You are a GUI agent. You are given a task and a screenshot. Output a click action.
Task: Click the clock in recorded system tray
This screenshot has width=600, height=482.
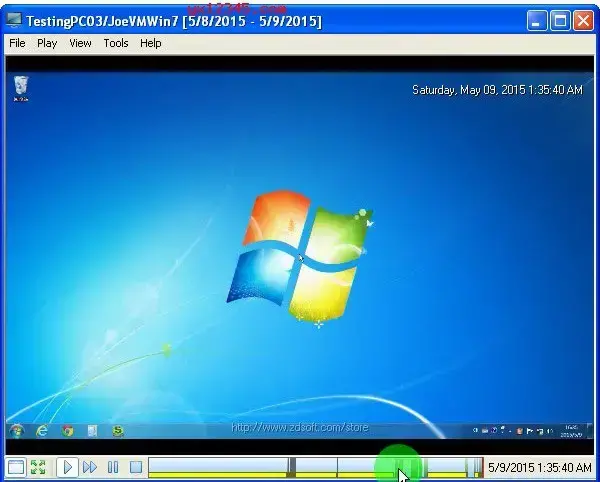(x=571, y=431)
